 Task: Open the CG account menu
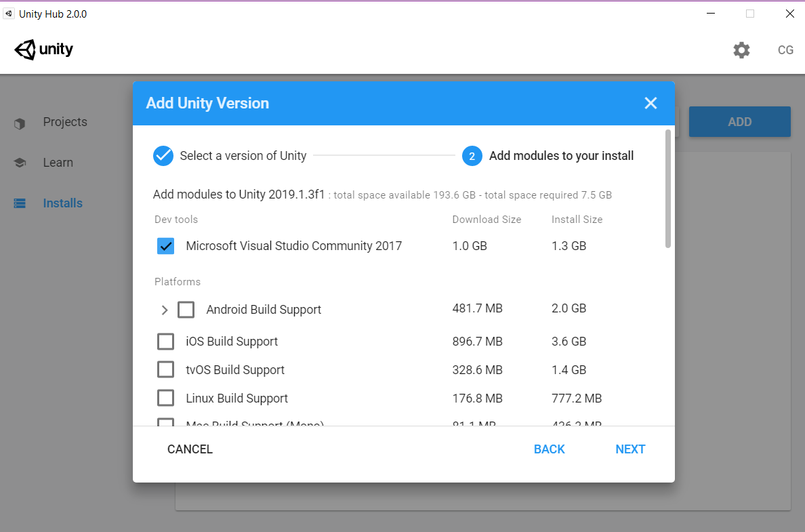(x=785, y=49)
